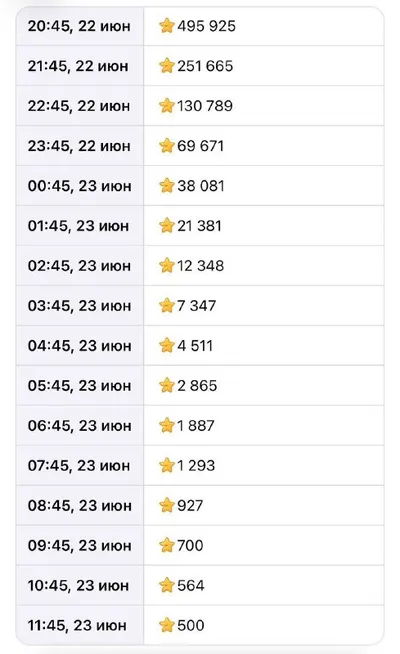The image size is (400, 654).
Task: Click the 1 887 stars value
Action: coord(196,426)
